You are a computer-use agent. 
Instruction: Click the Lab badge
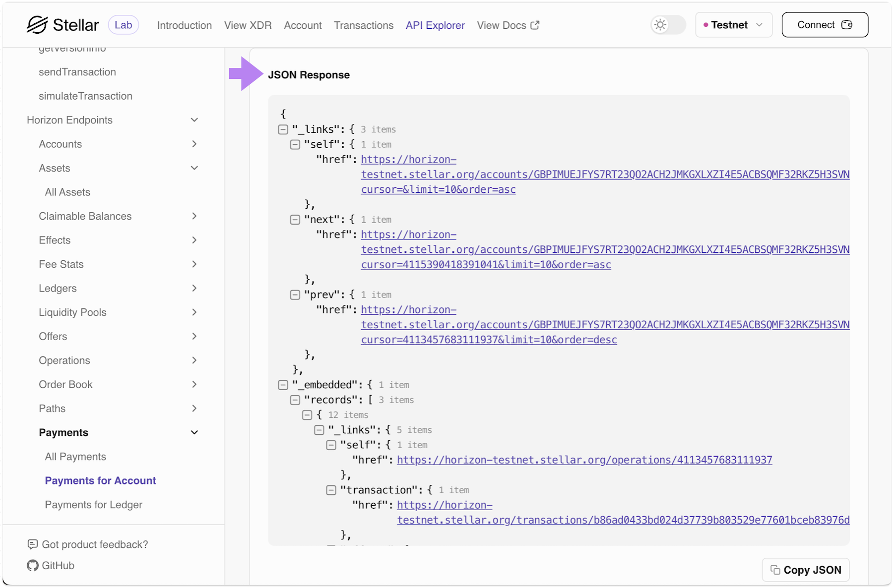click(x=124, y=25)
